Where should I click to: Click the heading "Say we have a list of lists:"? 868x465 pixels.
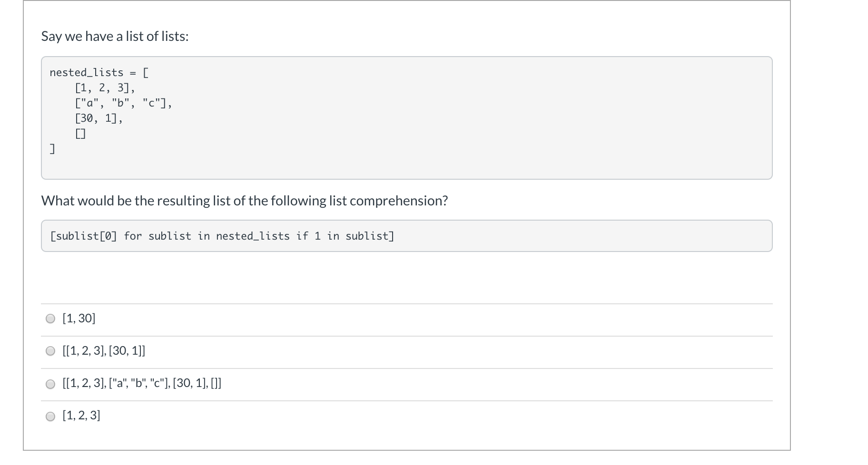[x=115, y=36]
